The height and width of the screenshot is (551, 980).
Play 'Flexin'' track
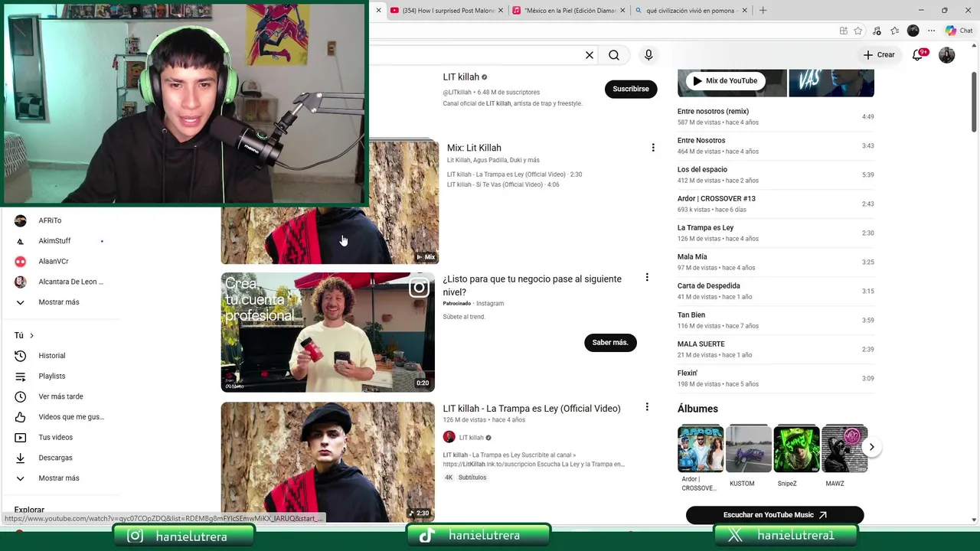click(776, 378)
